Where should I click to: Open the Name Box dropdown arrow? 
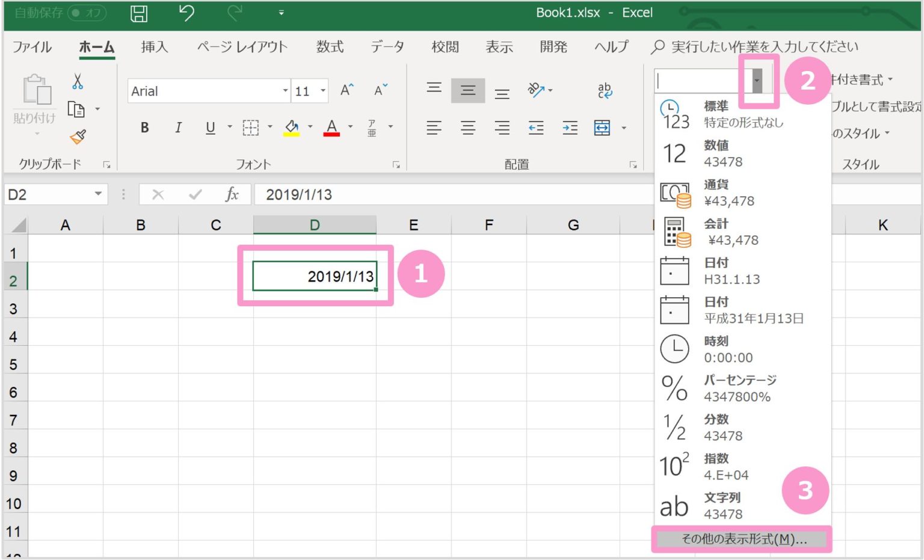[98, 194]
